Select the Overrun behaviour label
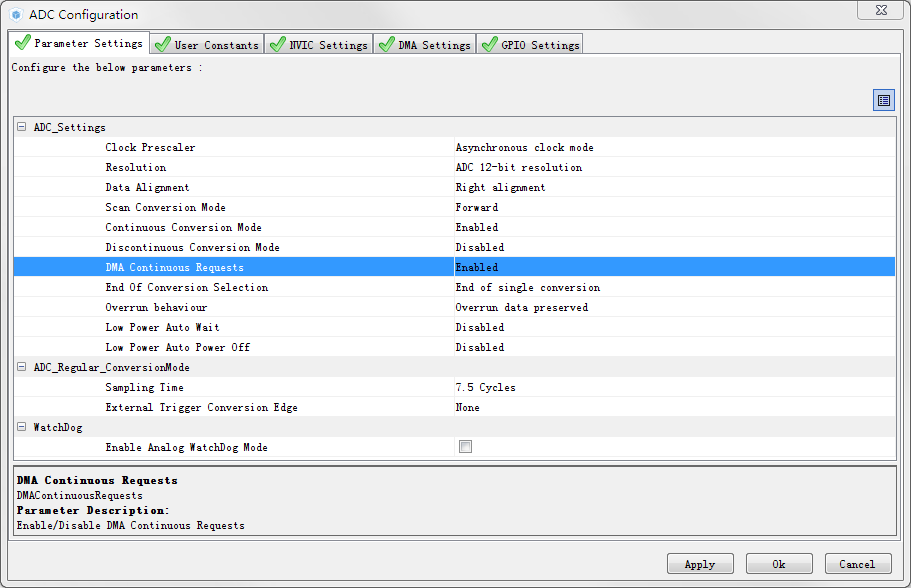 click(x=156, y=307)
